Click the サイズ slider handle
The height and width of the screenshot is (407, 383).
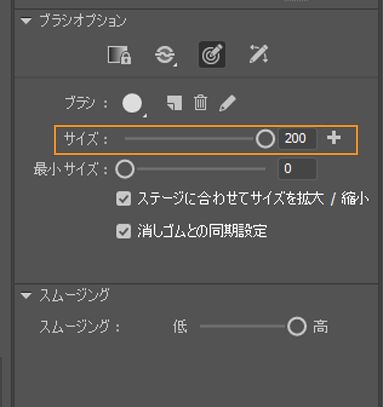point(265,138)
